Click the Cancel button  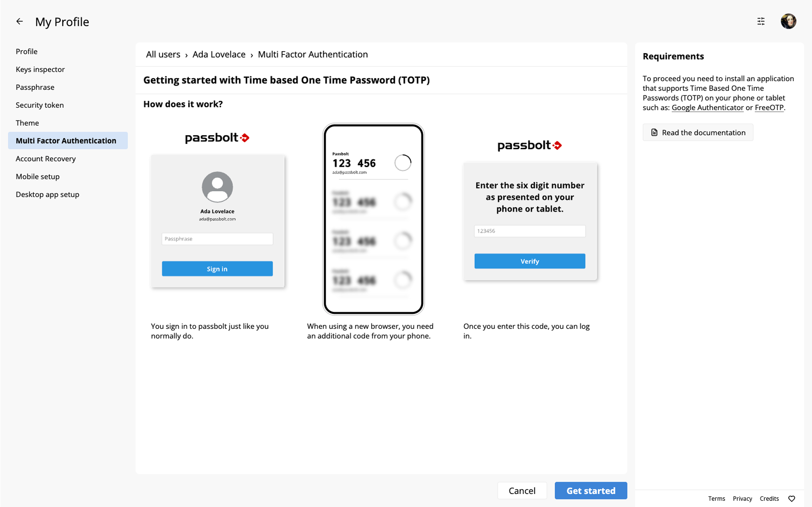click(x=522, y=491)
